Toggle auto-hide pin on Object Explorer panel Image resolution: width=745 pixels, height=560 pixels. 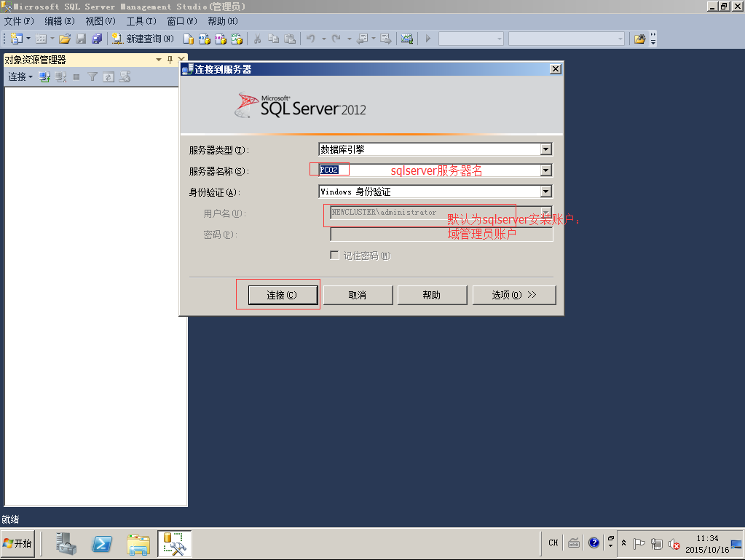click(x=170, y=60)
